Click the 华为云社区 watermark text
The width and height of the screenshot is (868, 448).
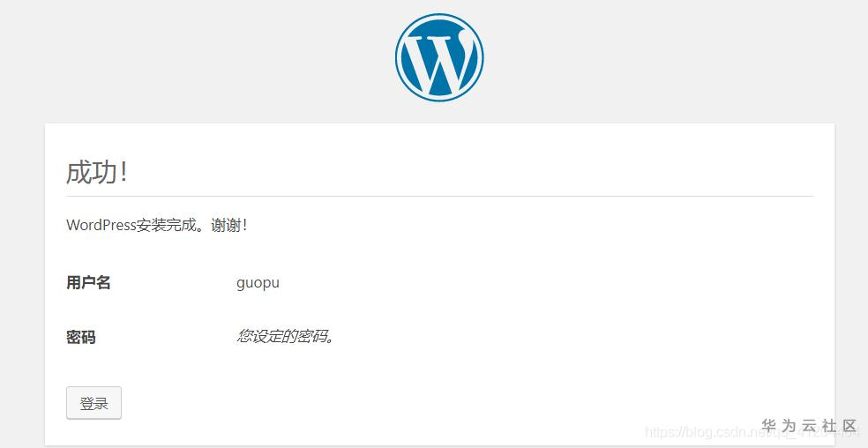(x=809, y=426)
